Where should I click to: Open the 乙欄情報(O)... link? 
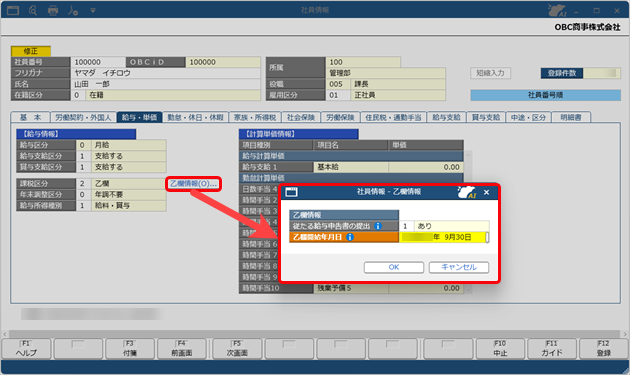[x=193, y=184]
